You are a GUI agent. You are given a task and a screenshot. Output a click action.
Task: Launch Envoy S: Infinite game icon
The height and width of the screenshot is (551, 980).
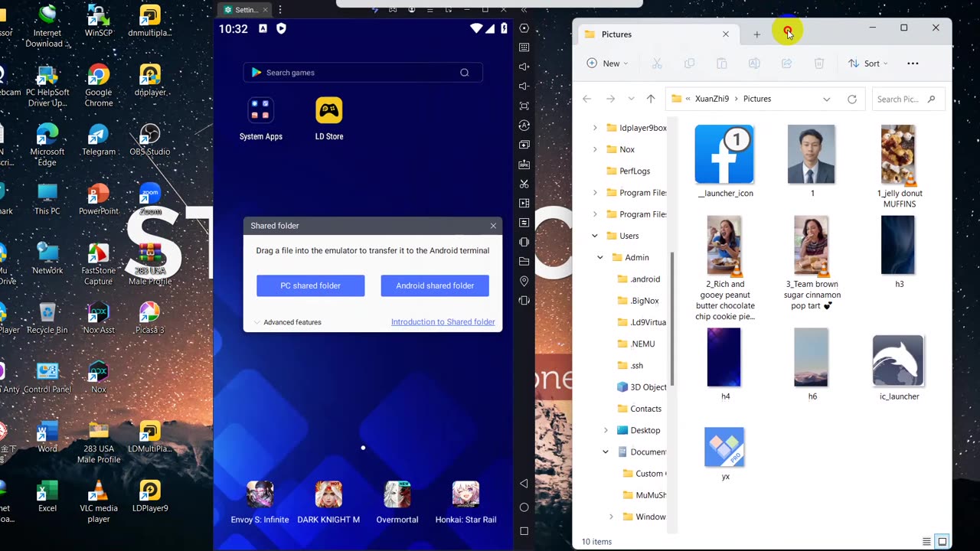260,502
